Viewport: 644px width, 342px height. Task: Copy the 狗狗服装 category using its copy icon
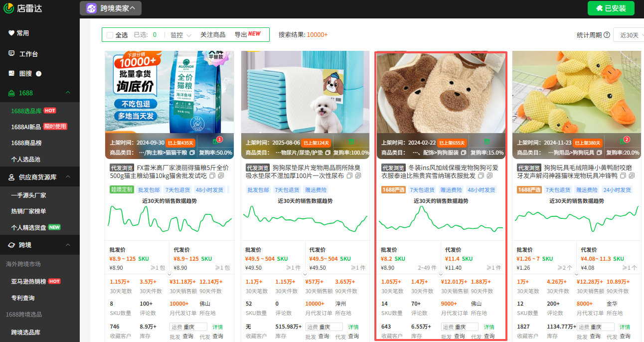point(463,153)
